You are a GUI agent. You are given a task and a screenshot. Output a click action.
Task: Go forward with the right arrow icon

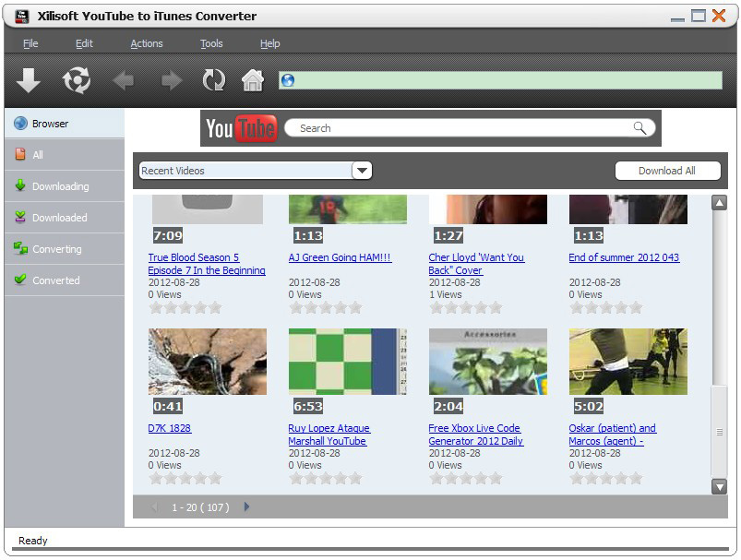tap(171, 81)
